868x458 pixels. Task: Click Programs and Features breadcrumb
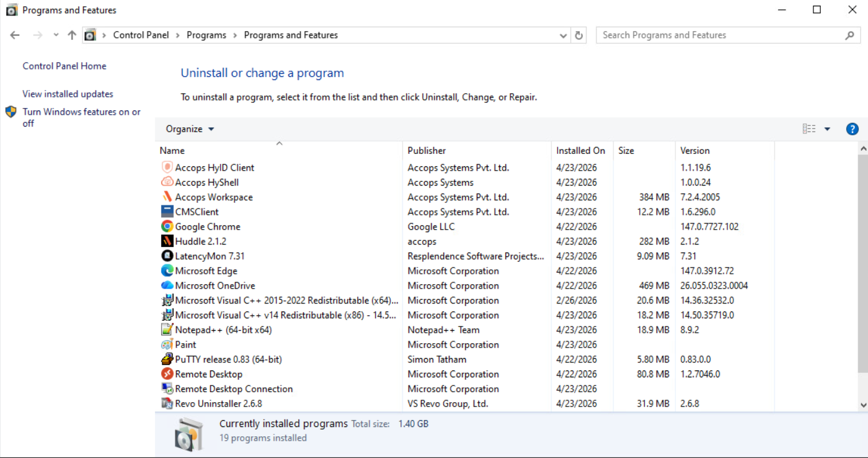click(291, 35)
